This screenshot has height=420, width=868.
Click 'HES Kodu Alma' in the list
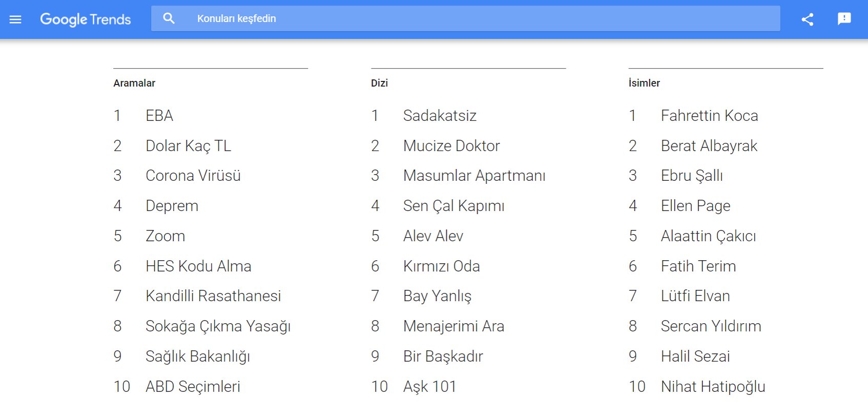[x=198, y=266]
